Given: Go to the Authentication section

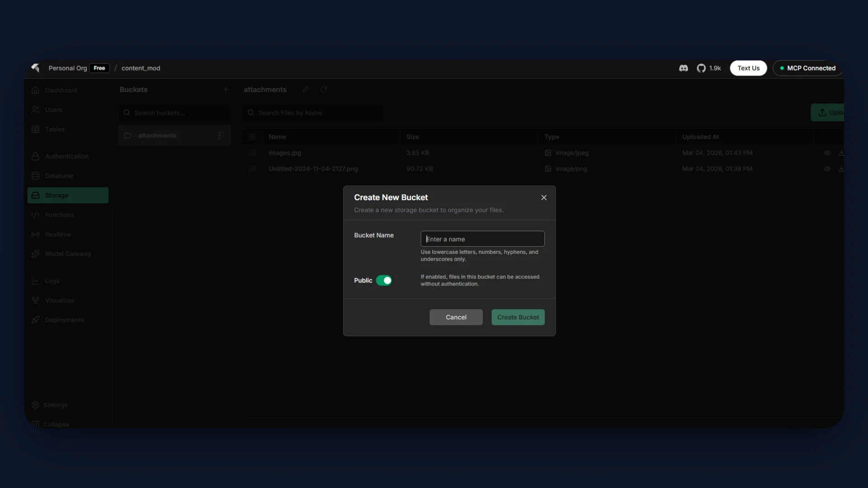Looking at the screenshot, I should pyautogui.click(x=66, y=156).
